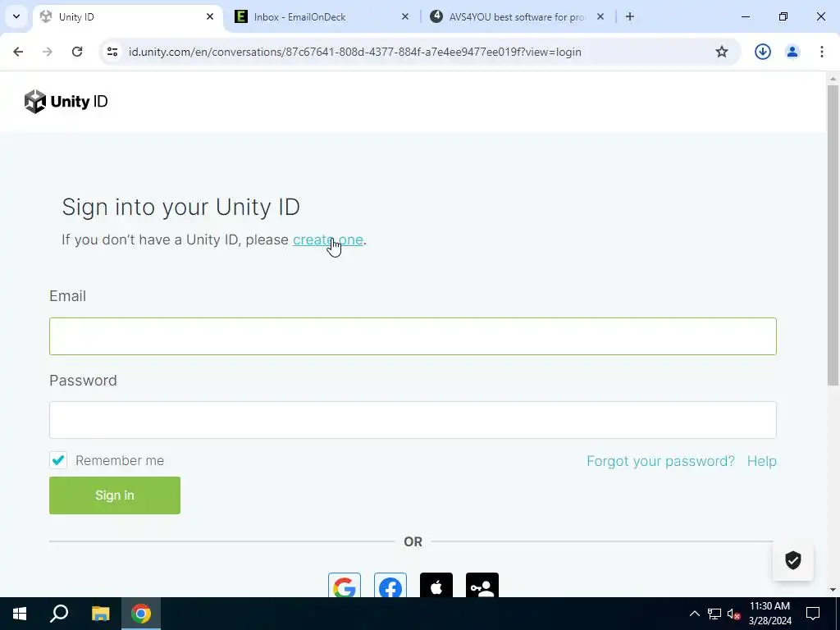The height and width of the screenshot is (630, 840).
Task: Switch to the AVS4YOU tab
Action: pyautogui.click(x=518, y=16)
